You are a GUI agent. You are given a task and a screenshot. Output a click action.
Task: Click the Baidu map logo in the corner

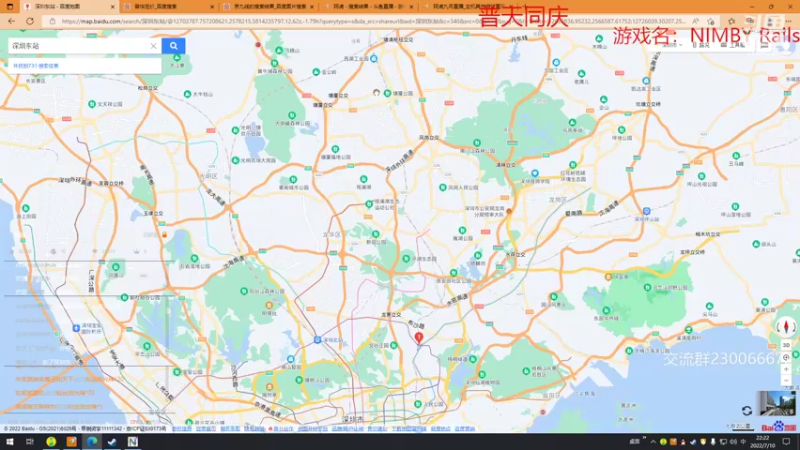[x=779, y=427]
